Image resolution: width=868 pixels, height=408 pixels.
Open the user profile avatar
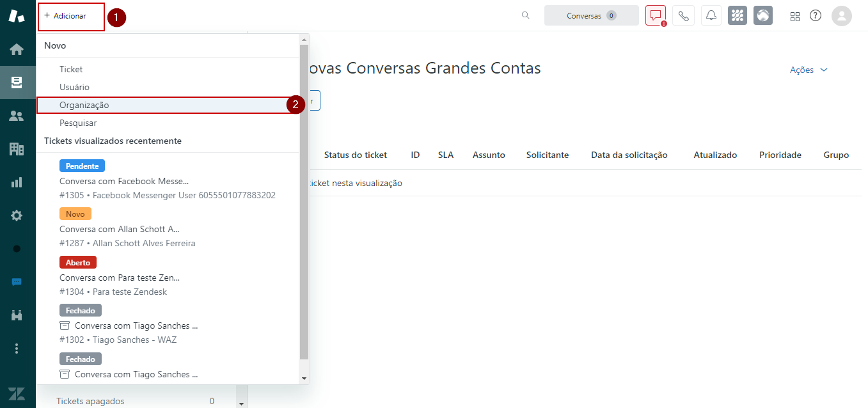[x=841, y=15]
